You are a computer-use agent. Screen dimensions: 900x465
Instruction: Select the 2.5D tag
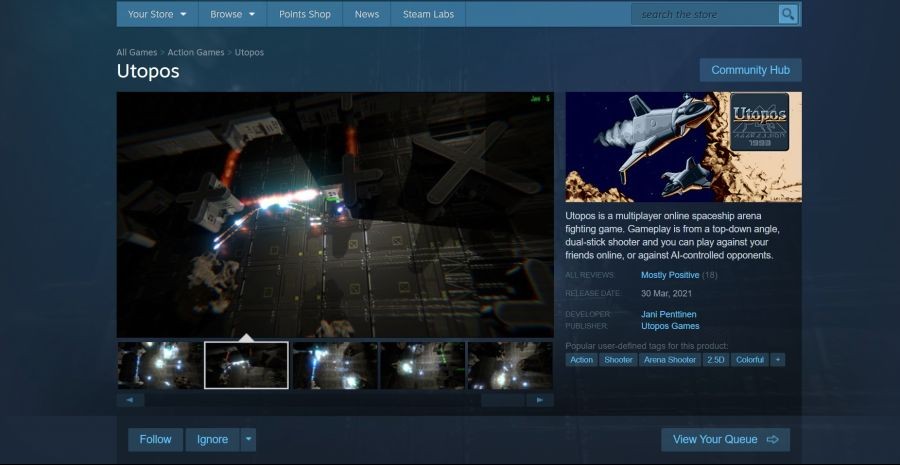[715, 360]
